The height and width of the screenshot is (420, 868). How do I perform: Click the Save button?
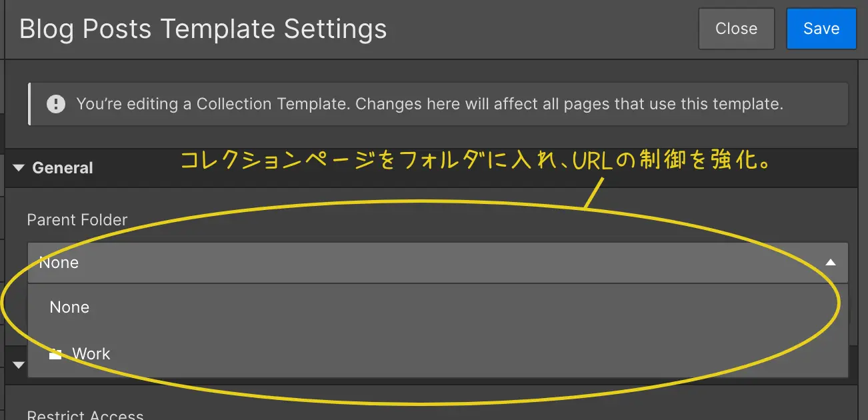821,29
